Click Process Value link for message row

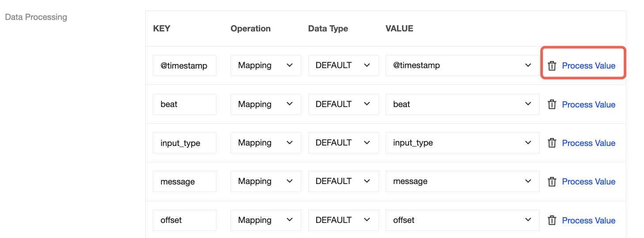(x=588, y=181)
